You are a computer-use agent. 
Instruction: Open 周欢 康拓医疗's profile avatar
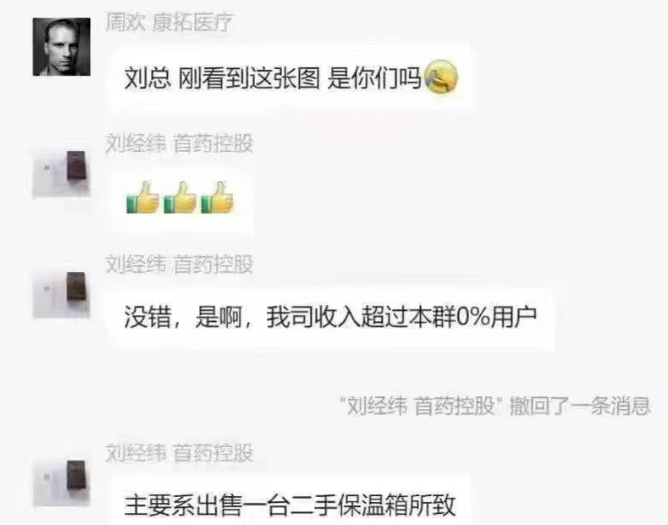(x=62, y=47)
